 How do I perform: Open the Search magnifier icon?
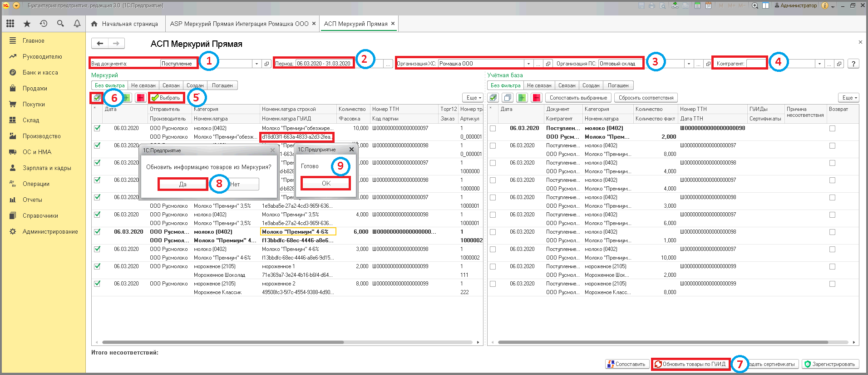tap(60, 24)
